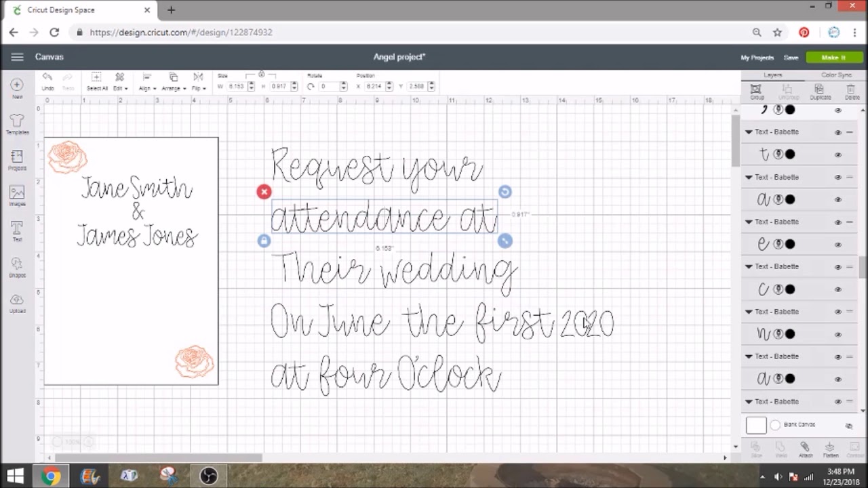Click the Pinterest extension icon
Viewport: 868px width, 488px height.
[x=804, y=32]
